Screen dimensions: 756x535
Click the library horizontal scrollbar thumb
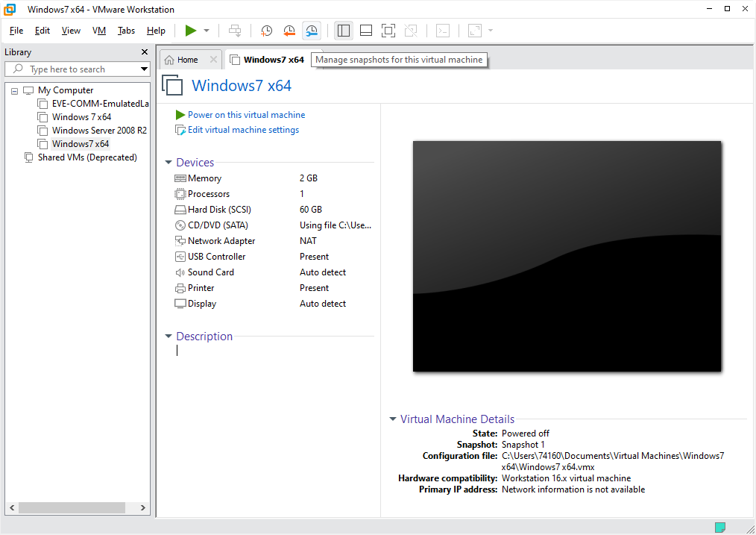tap(72, 507)
